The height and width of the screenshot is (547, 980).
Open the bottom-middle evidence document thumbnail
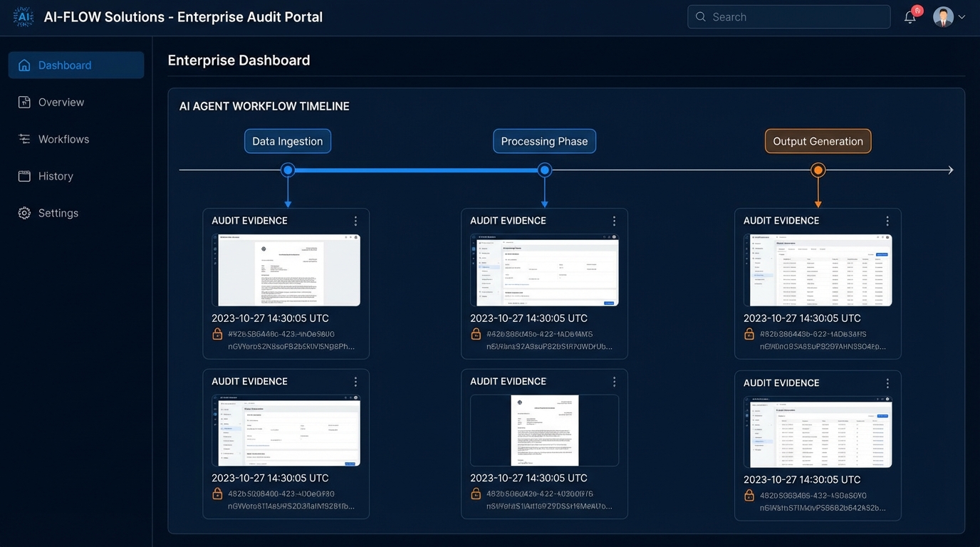tap(544, 430)
